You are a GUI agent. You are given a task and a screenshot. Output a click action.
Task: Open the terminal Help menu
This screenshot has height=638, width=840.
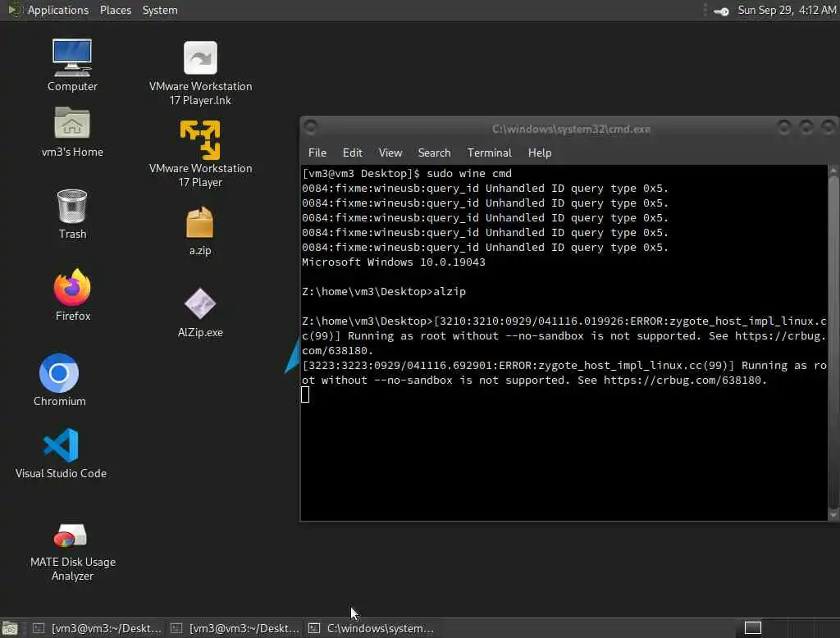pyautogui.click(x=540, y=153)
